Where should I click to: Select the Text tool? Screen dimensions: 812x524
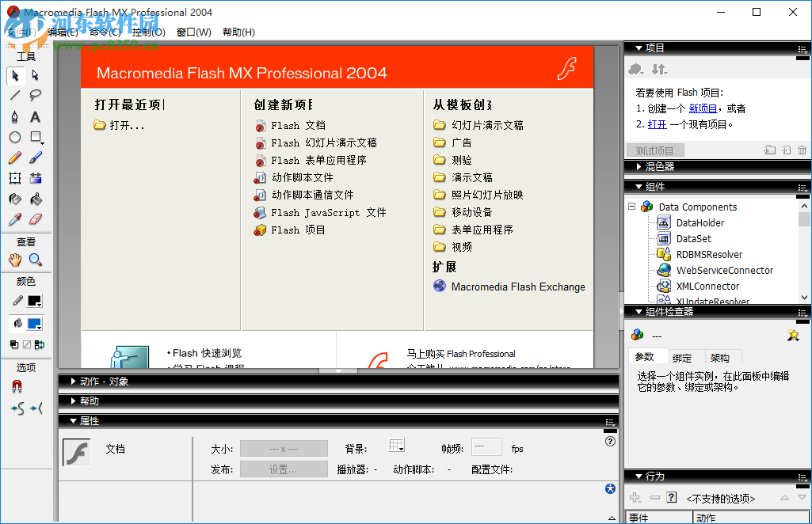[36, 116]
